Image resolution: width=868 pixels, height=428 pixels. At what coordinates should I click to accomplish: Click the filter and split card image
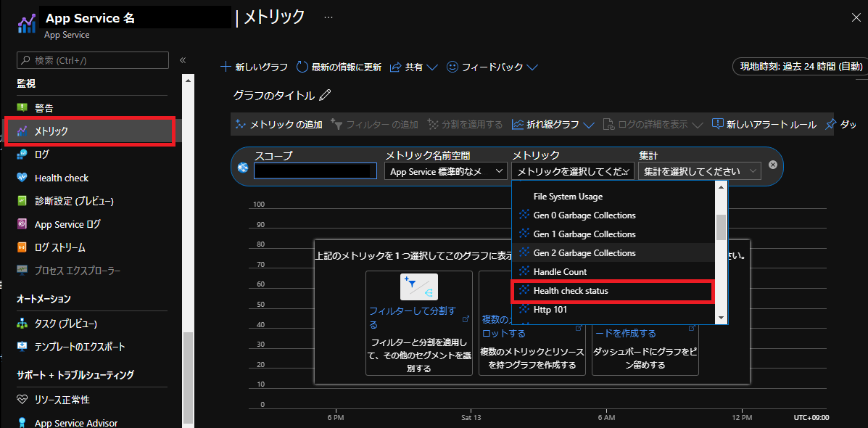point(419,287)
